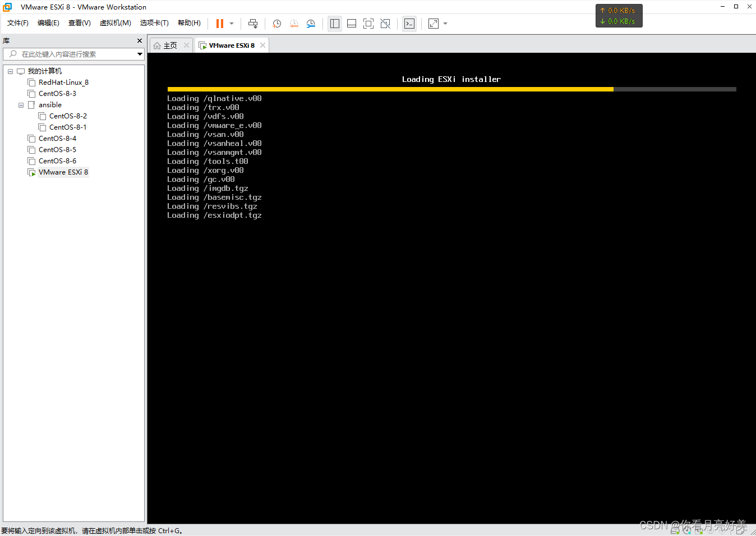The height and width of the screenshot is (536, 756).
Task: Select CentOS-8-3 virtual machine
Action: click(57, 94)
